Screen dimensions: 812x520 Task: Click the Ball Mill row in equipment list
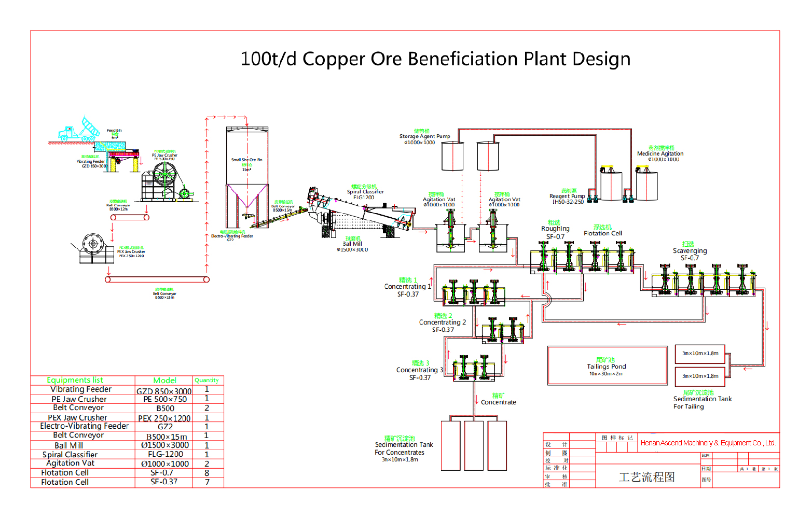coord(69,445)
